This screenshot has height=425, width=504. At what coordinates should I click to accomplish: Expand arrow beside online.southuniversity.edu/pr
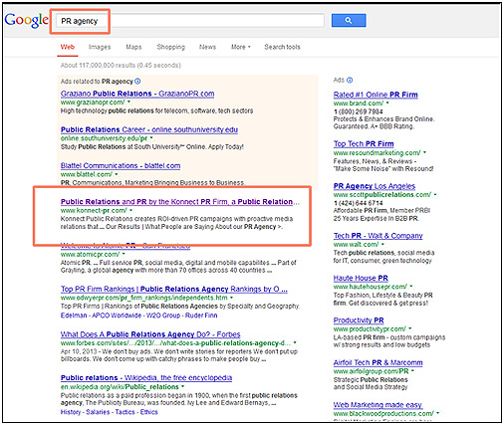pyautogui.click(x=151, y=137)
